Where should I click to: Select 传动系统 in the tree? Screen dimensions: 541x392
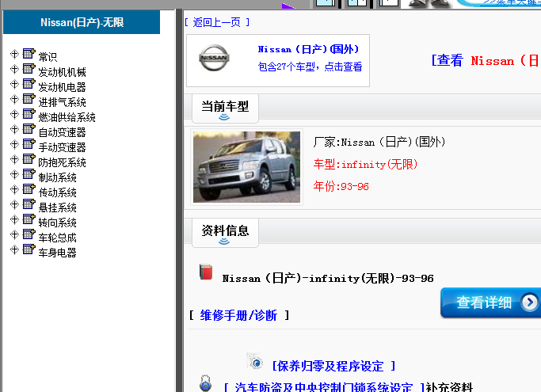point(57,192)
